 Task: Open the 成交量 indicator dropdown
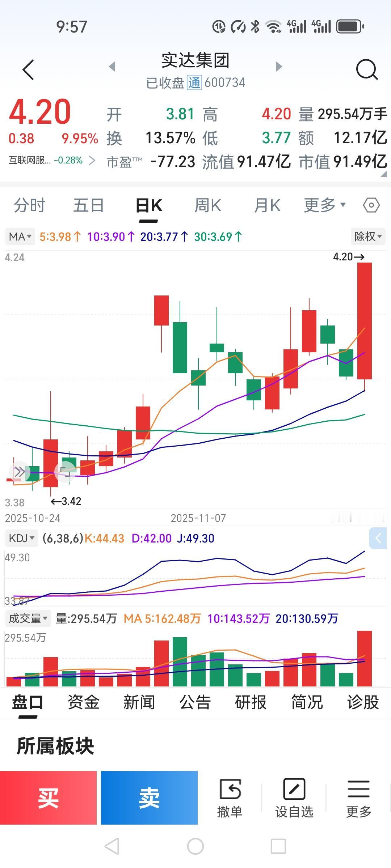28,618
